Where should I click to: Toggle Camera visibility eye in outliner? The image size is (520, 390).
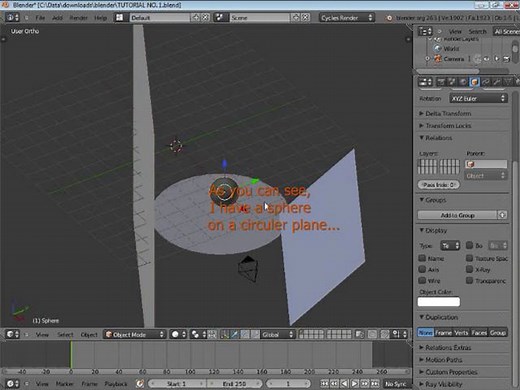click(487, 59)
